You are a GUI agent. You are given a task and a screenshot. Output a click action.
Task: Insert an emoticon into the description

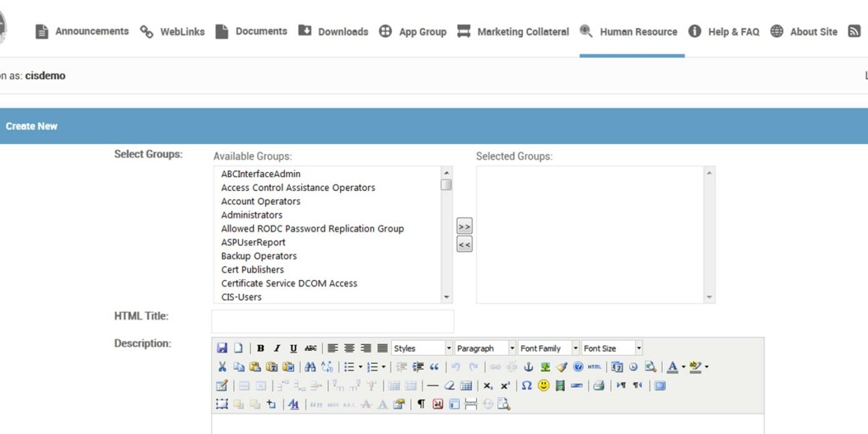click(x=542, y=386)
